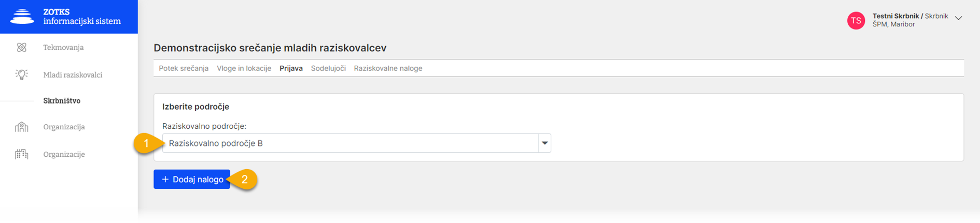Select the Prijava tab
The height and width of the screenshot is (223, 980).
[x=291, y=68]
